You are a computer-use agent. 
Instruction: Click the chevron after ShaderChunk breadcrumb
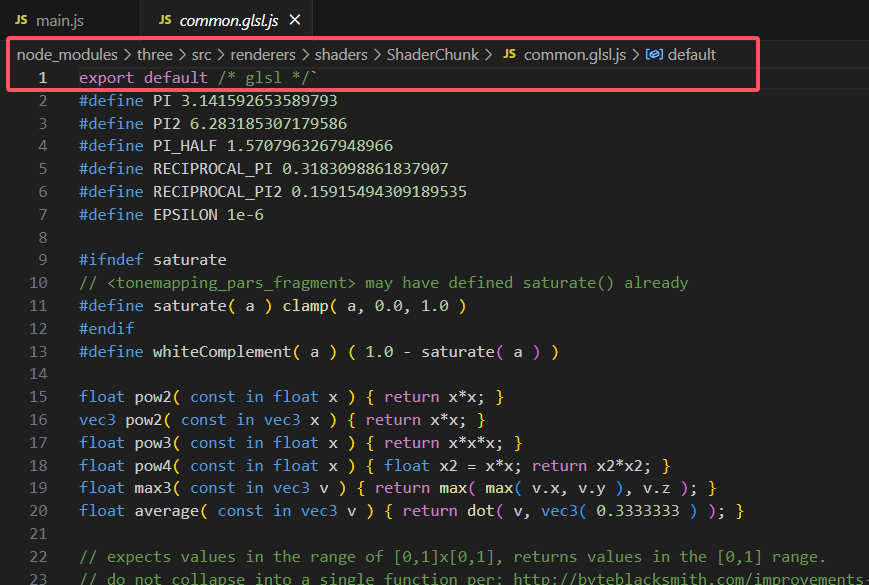489,54
